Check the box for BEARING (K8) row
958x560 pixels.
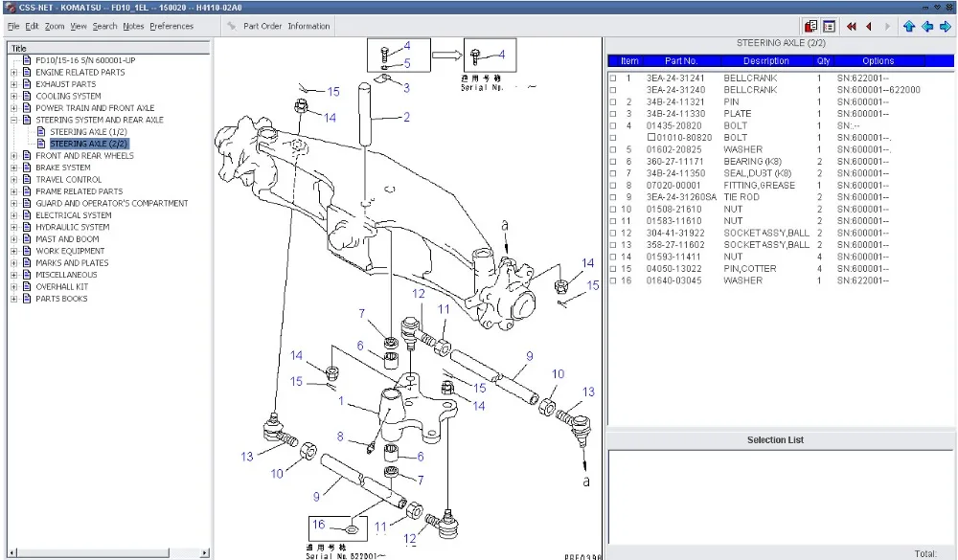(x=613, y=161)
